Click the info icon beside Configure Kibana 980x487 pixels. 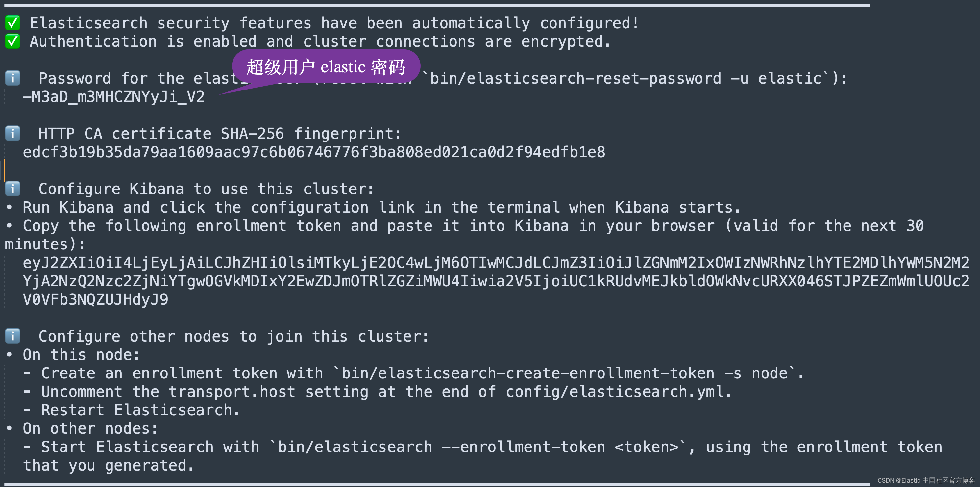click(x=12, y=189)
